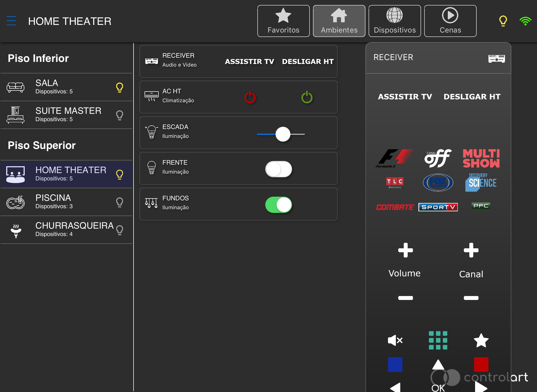The image size is (537, 392).
Task: Tap the Fox Sports channel logo
Action: point(438,182)
